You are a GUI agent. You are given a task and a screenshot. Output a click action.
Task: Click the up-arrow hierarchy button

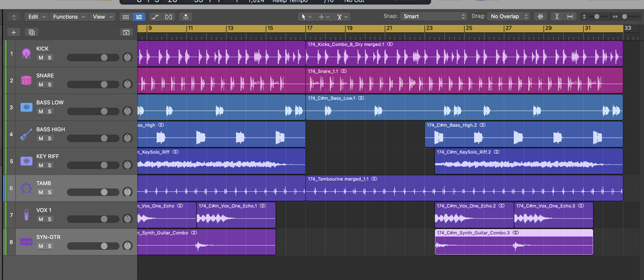[x=14, y=17]
